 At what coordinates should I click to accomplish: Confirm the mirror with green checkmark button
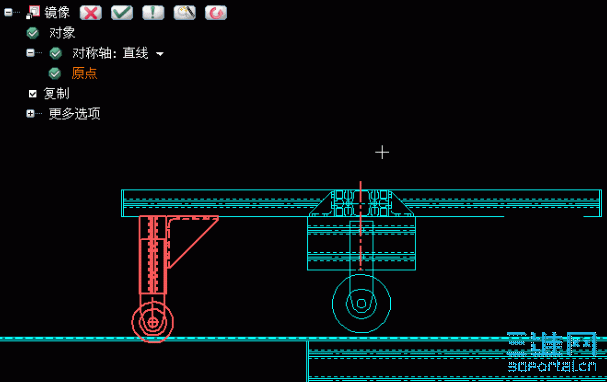[122, 13]
